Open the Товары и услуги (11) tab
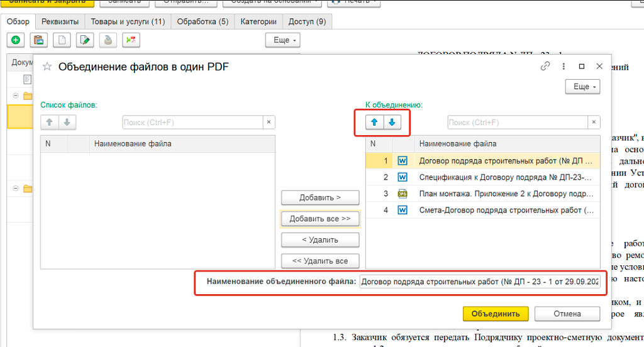 [128, 21]
